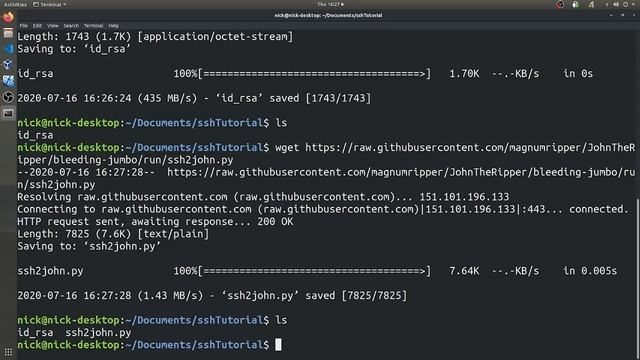Open the Edit menu
The image size is (640, 360).
(x=37, y=26)
